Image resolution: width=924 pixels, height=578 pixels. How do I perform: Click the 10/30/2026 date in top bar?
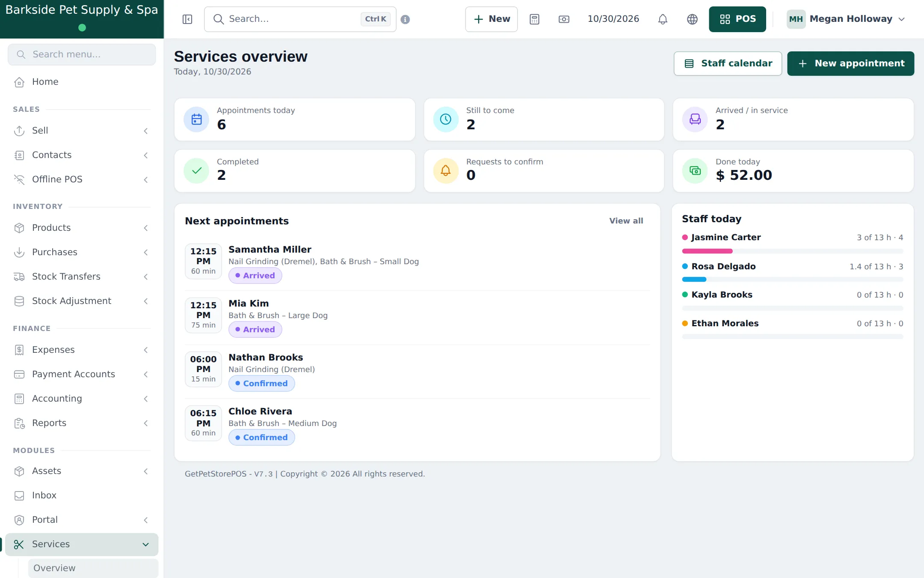[x=613, y=19]
